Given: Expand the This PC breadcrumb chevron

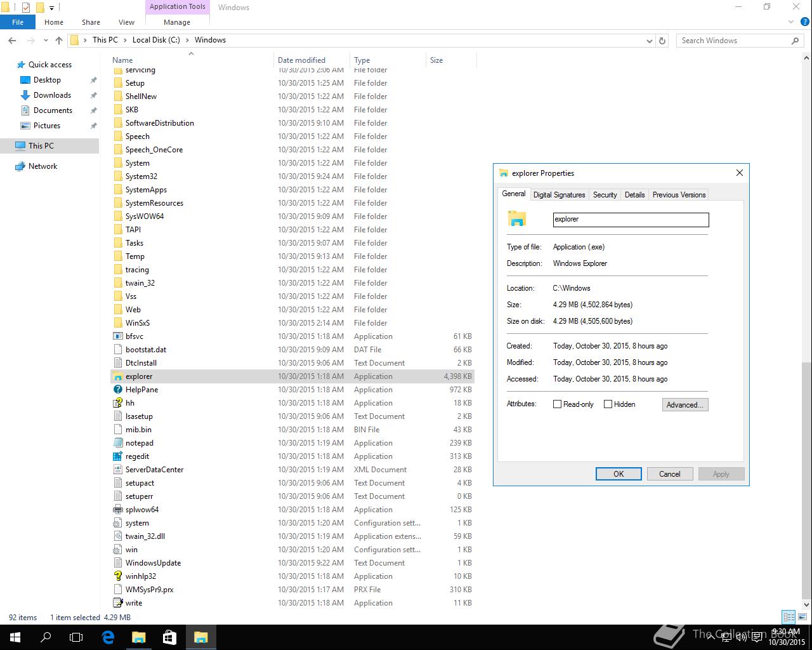Looking at the screenshot, I should coord(125,40).
